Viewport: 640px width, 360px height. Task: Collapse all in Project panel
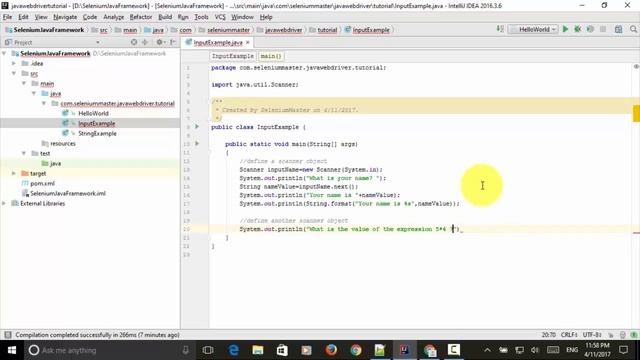click(x=145, y=42)
